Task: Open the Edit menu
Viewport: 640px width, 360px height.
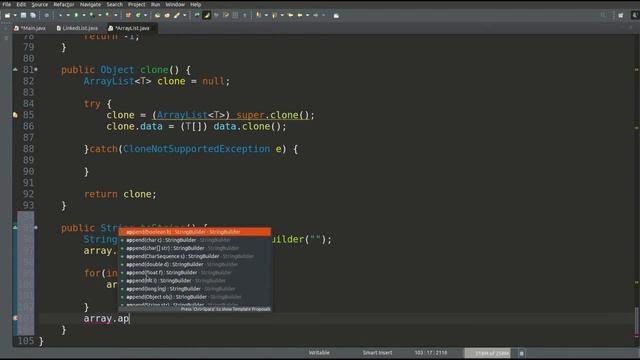Action: pos(21,4)
